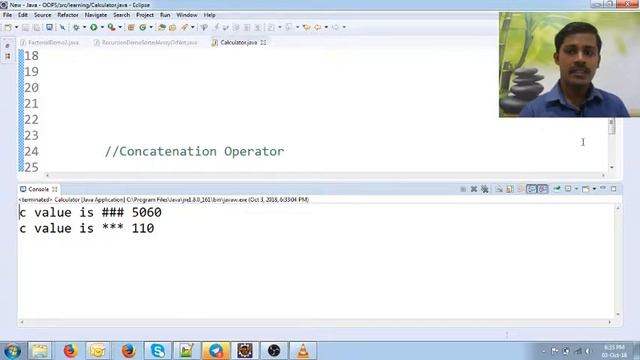This screenshot has width=640, height=360.
Task: Click the Open Type toolbar icon
Action: 162,27
